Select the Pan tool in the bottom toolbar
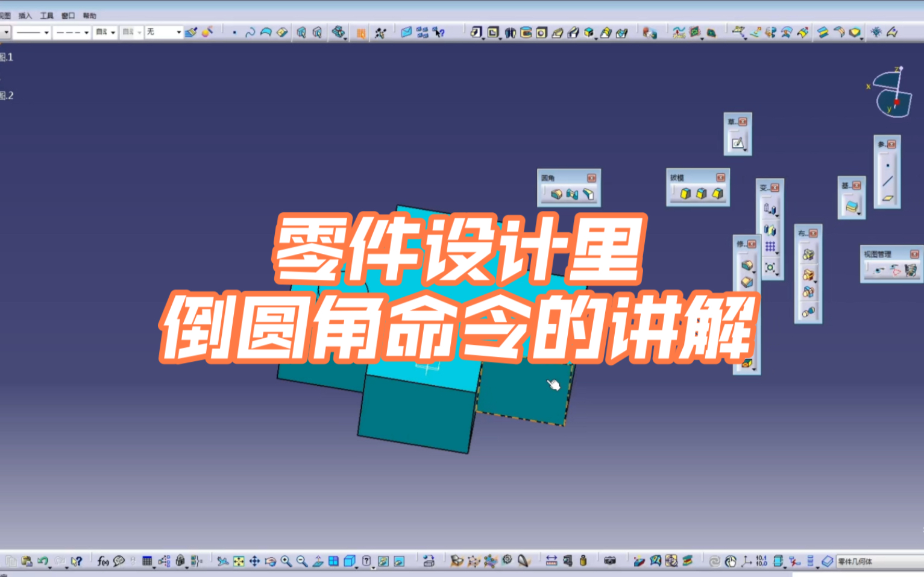The height and width of the screenshot is (577, 924). (256, 560)
